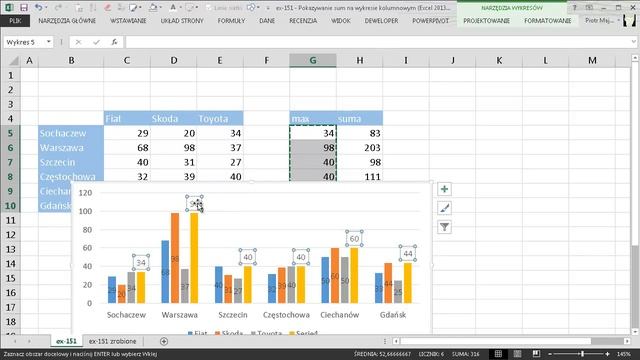Screen dimensions: 640x360
Task: Click the Ribbon Display Options icon
Action: tap(589, 7)
